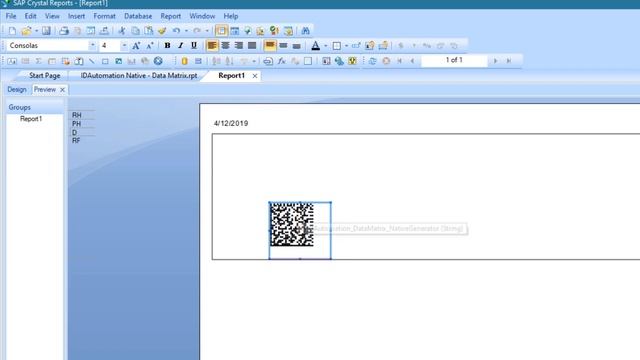Click the Paste clipboard icon
Viewport: 640px width, 360px height.
coord(149,31)
